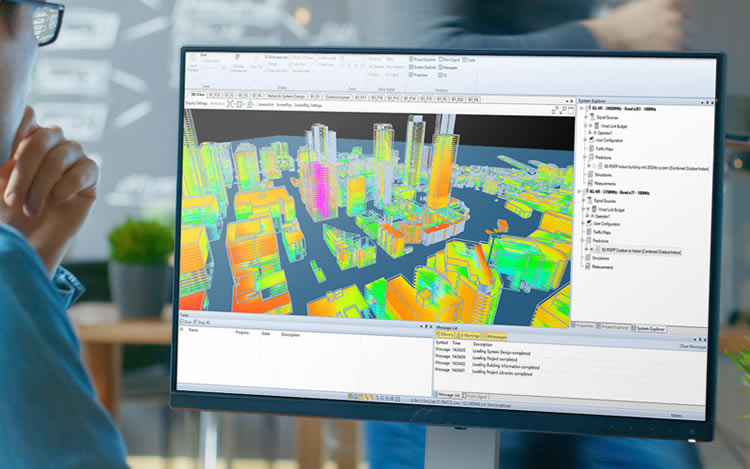Click the Signal Sources icon under 28000MHz system
Viewport: 750px width, 469px height.
point(592,117)
